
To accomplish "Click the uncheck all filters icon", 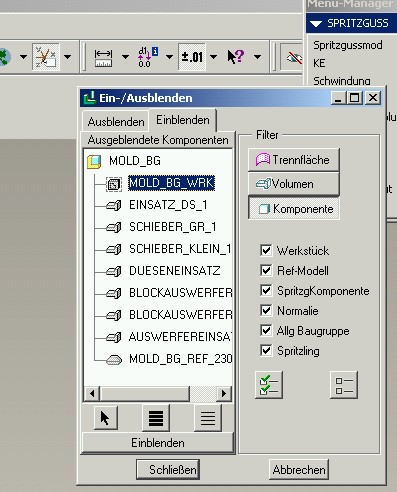I will [x=344, y=385].
